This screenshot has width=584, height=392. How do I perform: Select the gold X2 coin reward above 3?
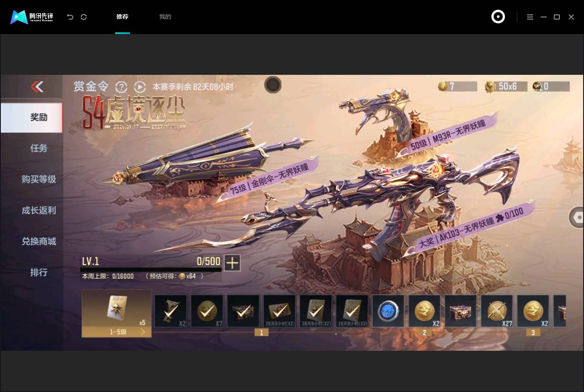[x=533, y=311]
